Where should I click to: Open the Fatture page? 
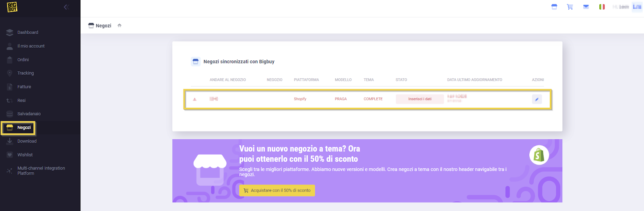point(24,87)
